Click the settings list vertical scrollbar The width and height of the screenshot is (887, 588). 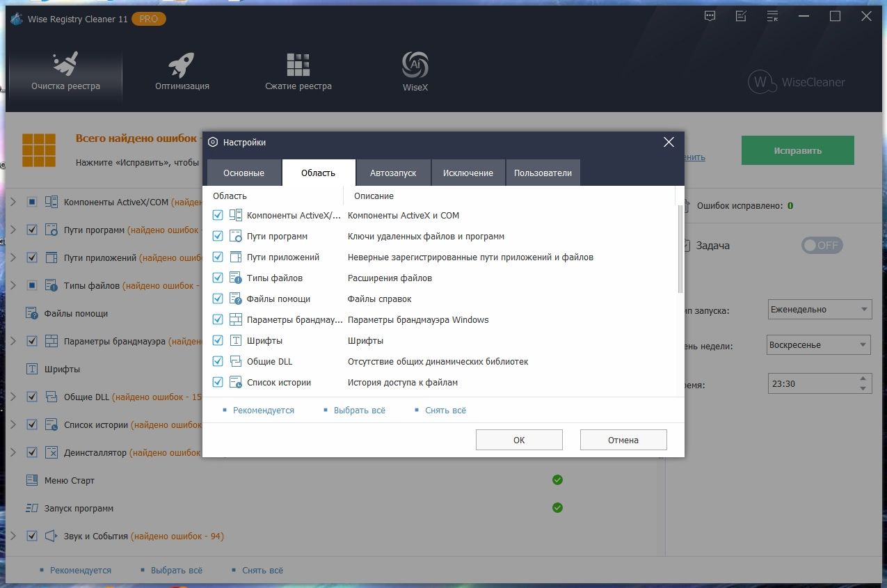[680, 251]
